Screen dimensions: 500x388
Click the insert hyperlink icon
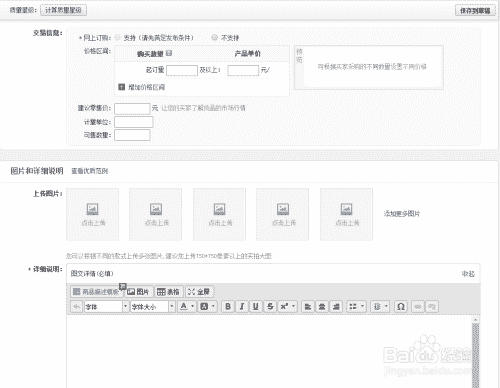click(418, 306)
